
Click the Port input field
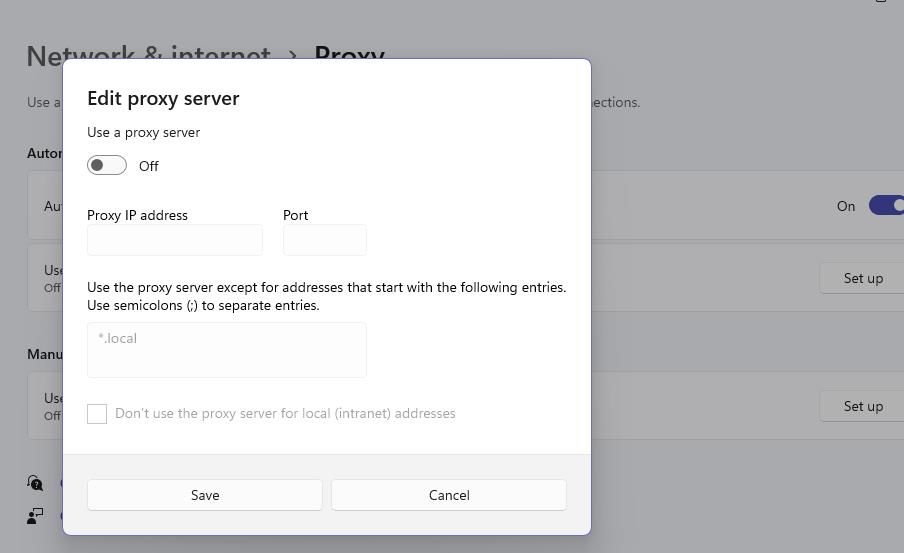point(325,240)
